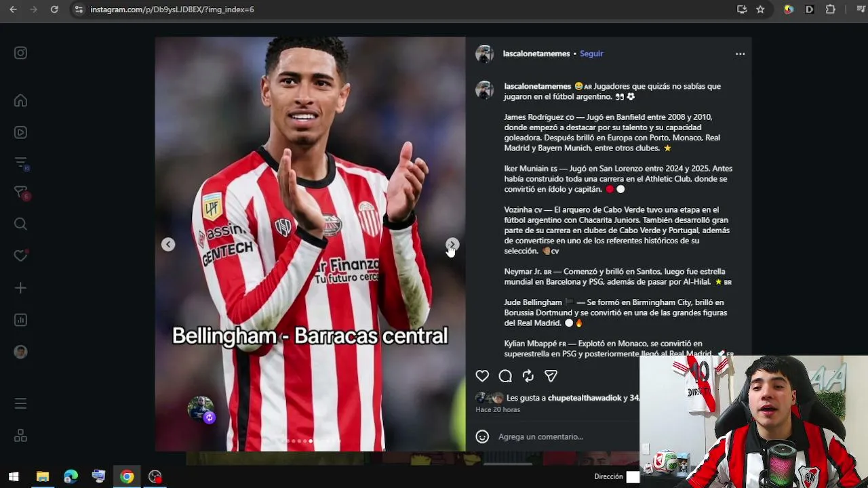868x488 pixels.
Task: Click the Bellingham post image
Action: (x=311, y=244)
